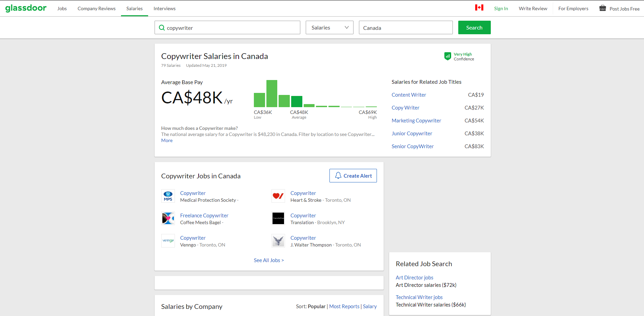This screenshot has height=316, width=644.
Task: Click the search magnifier icon in keyword field
Action: point(162,27)
